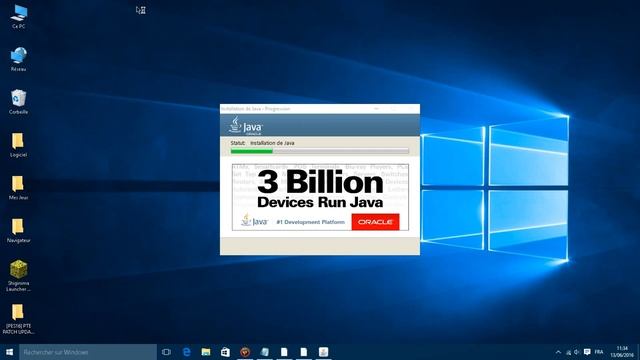
Task: Select the Navigateur folder icon
Action: (x=18, y=231)
